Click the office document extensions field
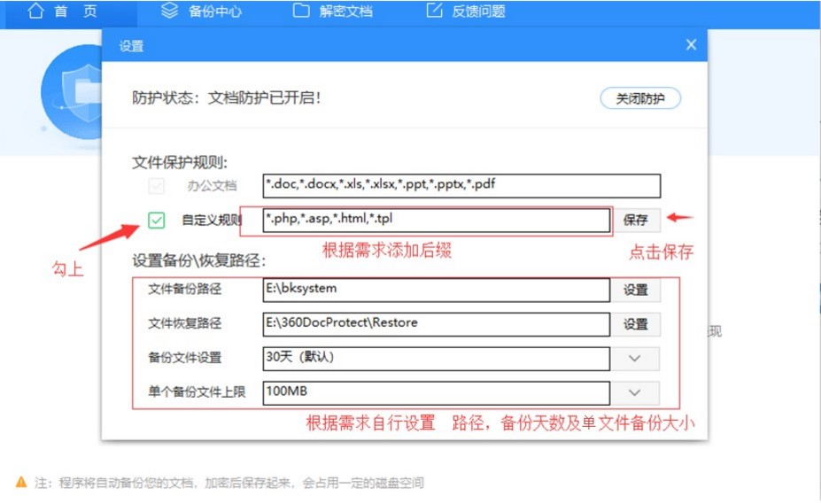821x504 pixels. [x=461, y=185]
